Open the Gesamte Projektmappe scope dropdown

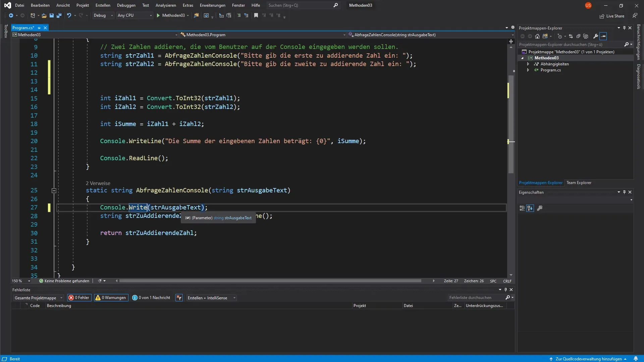coord(38,298)
